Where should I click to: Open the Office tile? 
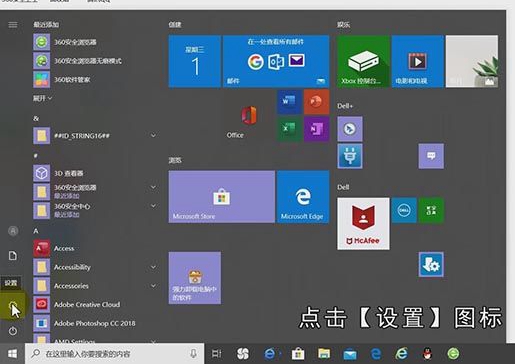(x=249, y=116)
